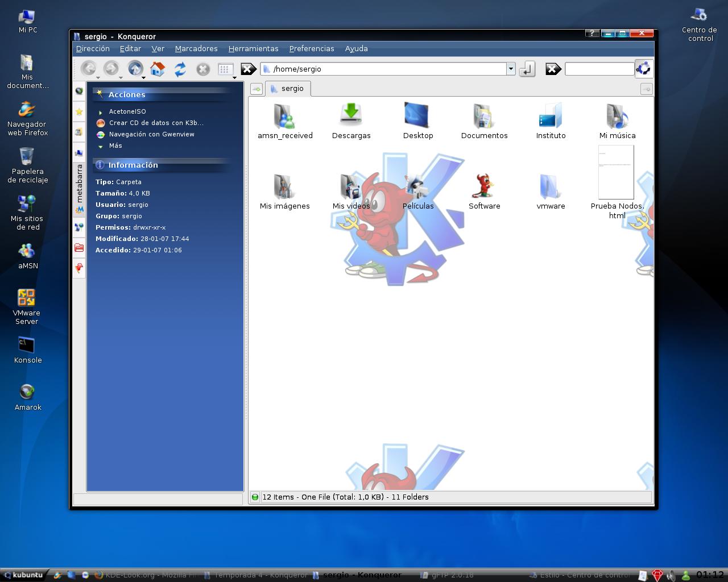This screenshot has width=728, height=582.
Task: Click the green status LED in the status bar
Action: 255,497
